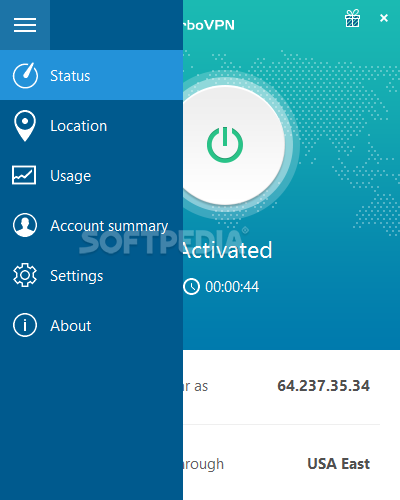Open Usage menu item
This screenshot has width=400, height=500.
click(x=91, y=175)
